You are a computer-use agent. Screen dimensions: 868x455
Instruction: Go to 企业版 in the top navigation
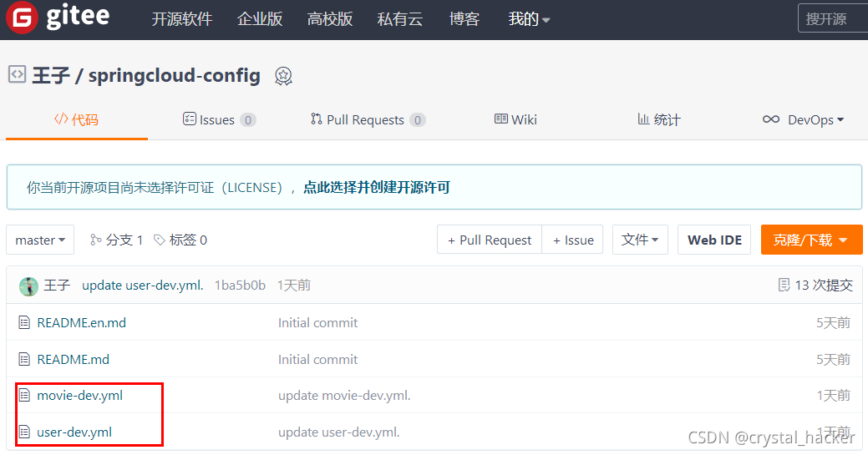point(260,19)
